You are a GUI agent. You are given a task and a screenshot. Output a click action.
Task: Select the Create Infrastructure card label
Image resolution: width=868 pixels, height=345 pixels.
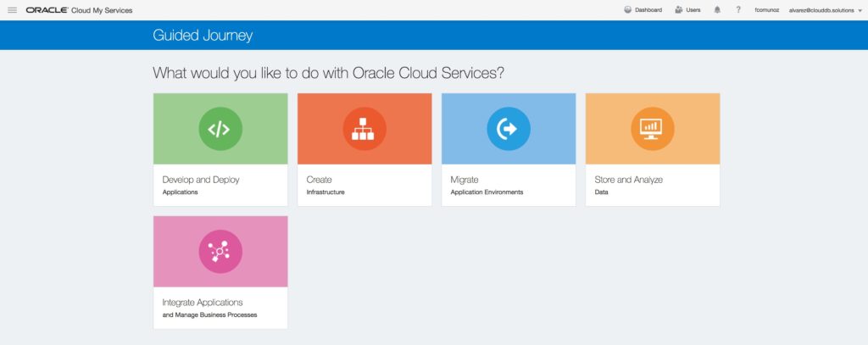coord(320,180)
